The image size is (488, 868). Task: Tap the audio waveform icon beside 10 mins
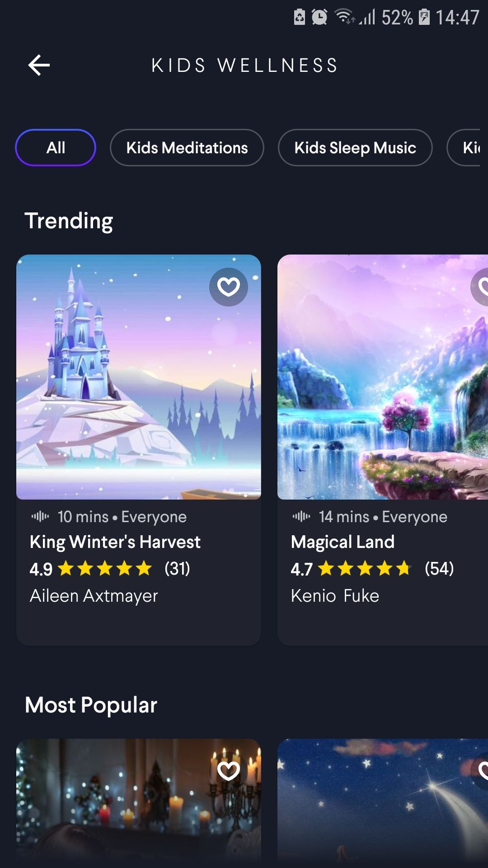(40, 516)
